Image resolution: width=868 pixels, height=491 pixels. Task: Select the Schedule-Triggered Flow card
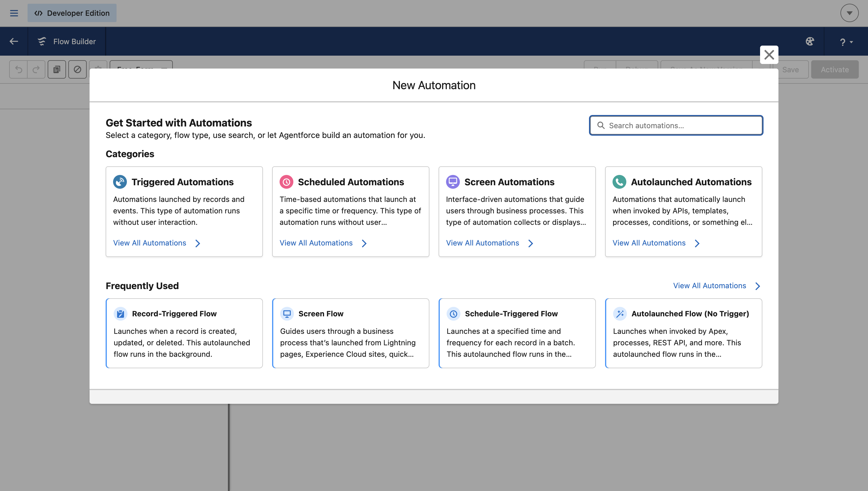(517, 333)
